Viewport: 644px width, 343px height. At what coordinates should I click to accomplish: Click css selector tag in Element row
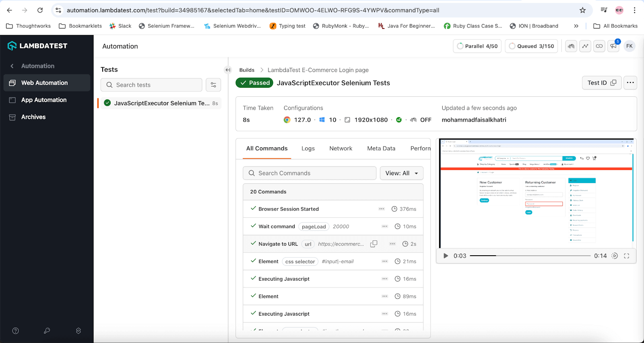coord(300,262)
